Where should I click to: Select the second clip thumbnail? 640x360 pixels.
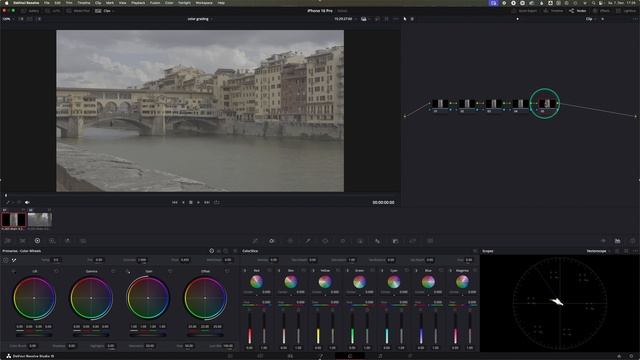coord(40,220)
